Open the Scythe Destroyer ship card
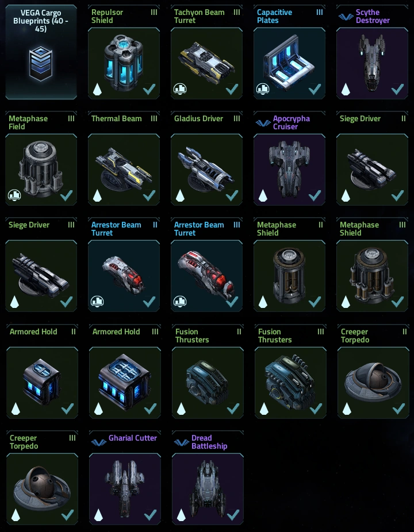 [372, 52]
